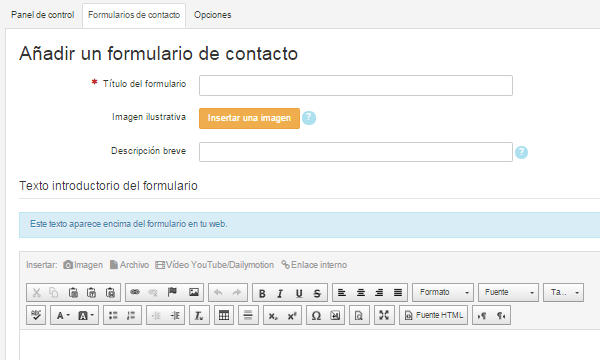Click the Imagen insert link
This screenshot has height=360, width=600.
[x=83, y=265]
